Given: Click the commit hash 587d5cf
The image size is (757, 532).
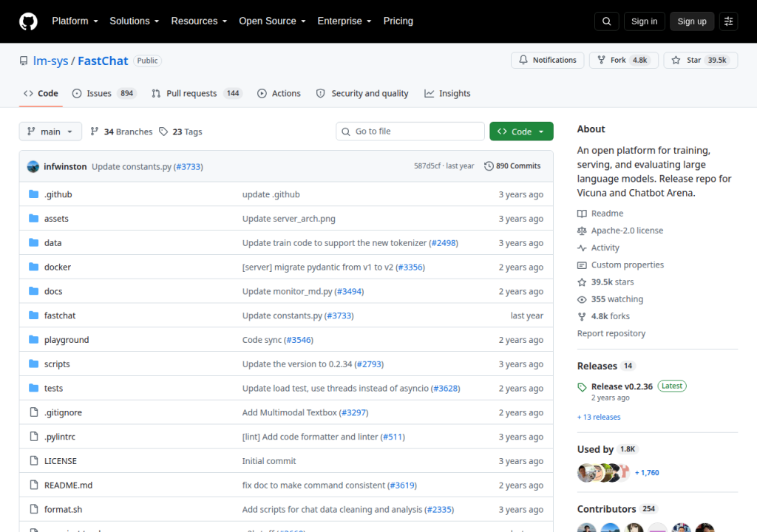Looking at the screenshot, I should point(427,166).
